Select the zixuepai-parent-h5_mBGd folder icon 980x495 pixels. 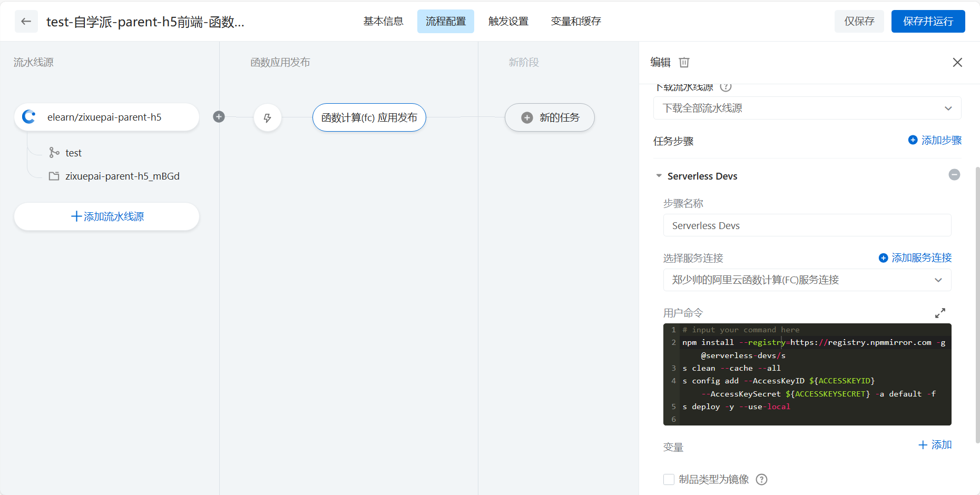coord(54,176)
